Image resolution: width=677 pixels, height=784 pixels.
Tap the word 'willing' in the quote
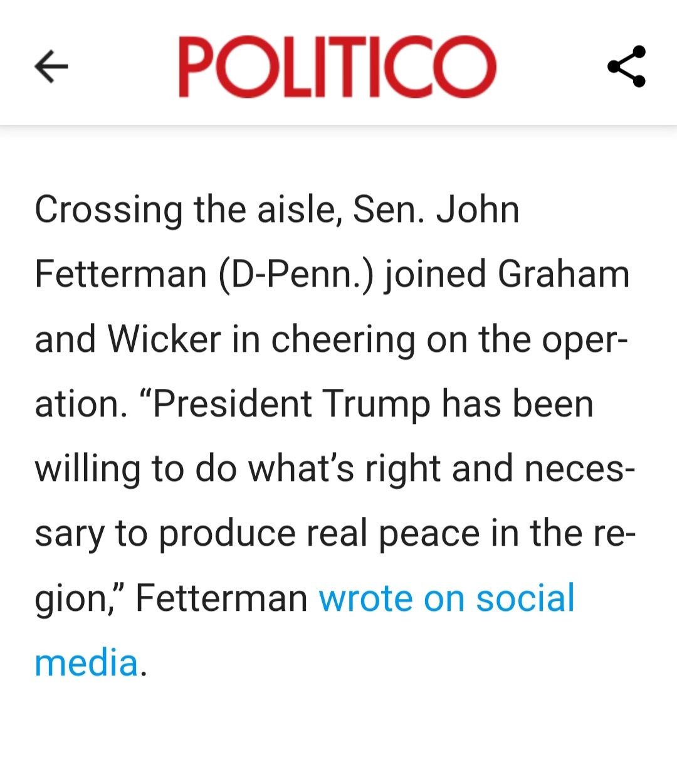click(x=87, y=470)
